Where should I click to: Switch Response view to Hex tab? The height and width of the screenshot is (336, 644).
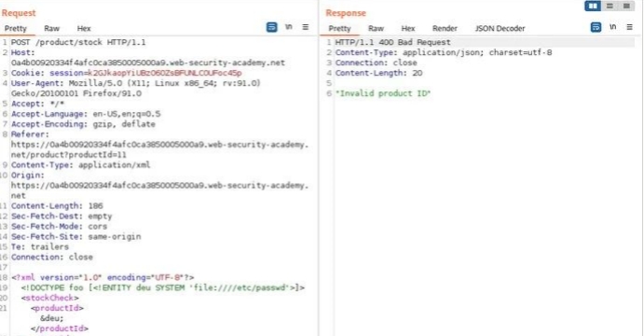408,28
